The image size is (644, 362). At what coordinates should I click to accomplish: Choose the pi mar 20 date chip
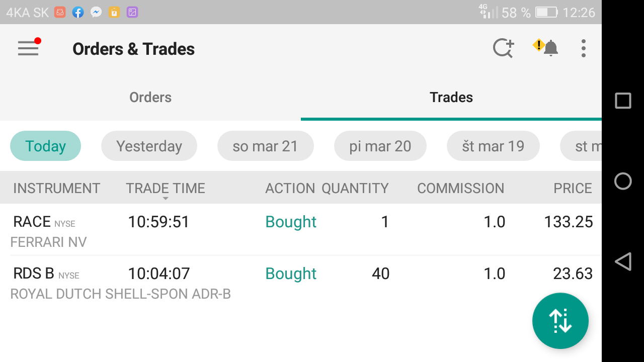[380, 146]
